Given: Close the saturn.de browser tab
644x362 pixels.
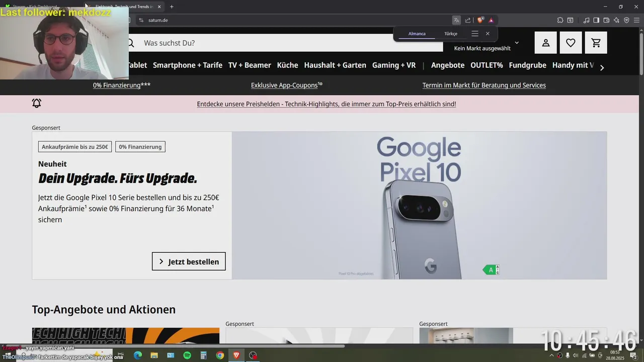Looking at the screenshot, I should pos(159,7).
